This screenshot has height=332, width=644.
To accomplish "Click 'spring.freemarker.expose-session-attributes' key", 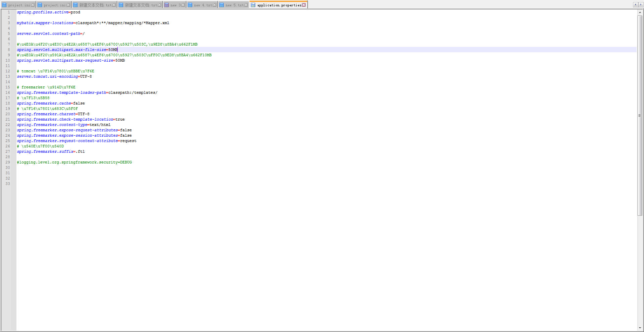I will [x=67, y=135].
